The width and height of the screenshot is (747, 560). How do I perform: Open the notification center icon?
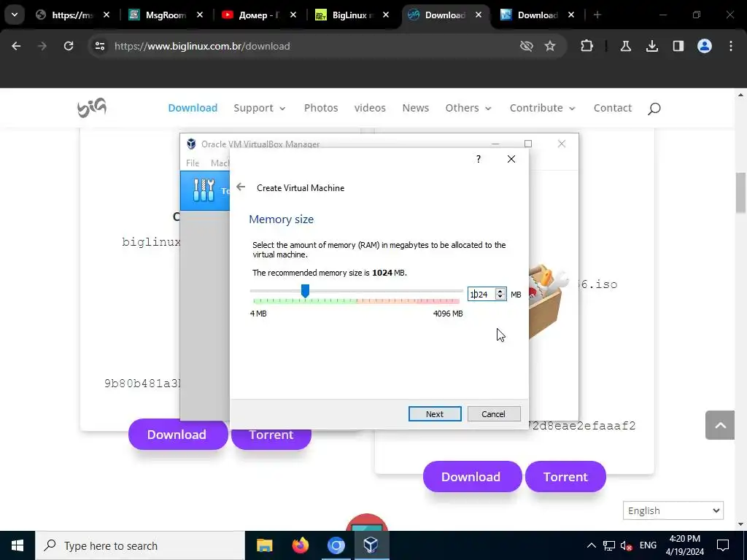pyautogui.click(x=723, y=545)
